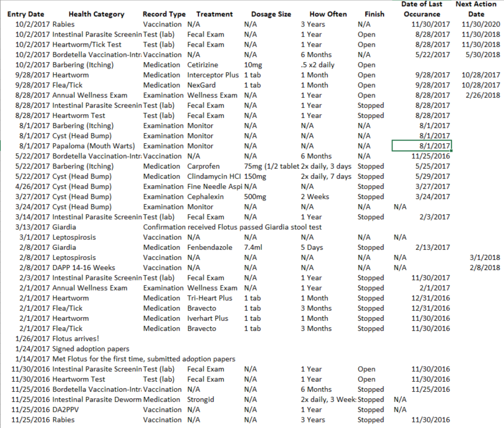Viewport: 504px width, 428px height.
Task: Click the Giardia confirmation note row
Action: [232, 228]
